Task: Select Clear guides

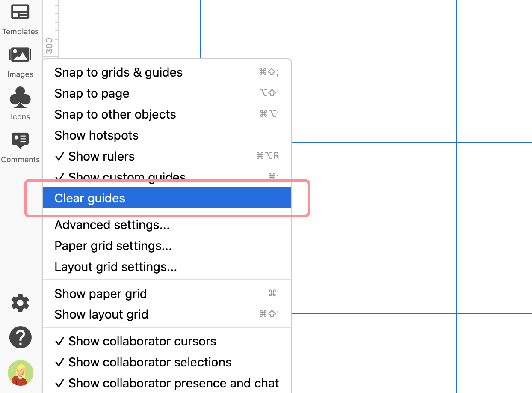Action: (89, 198)
